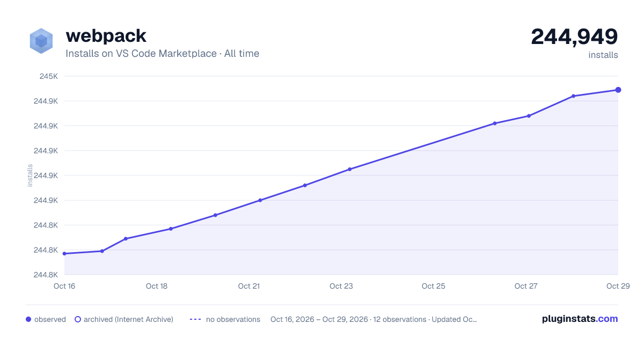
Task: Click the hollow archived legend circle
Action: [x=77, y=319]
